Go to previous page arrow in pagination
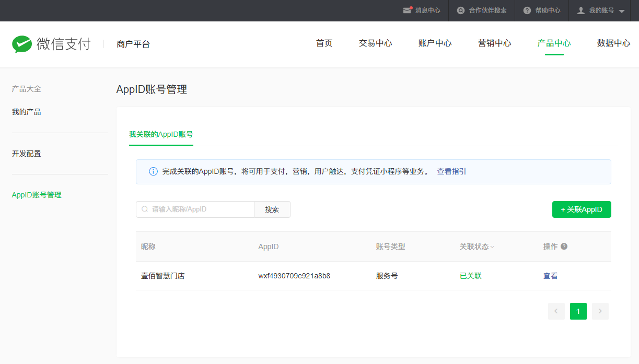This screenshot has width=639, height=364. (x=556, y=311)
